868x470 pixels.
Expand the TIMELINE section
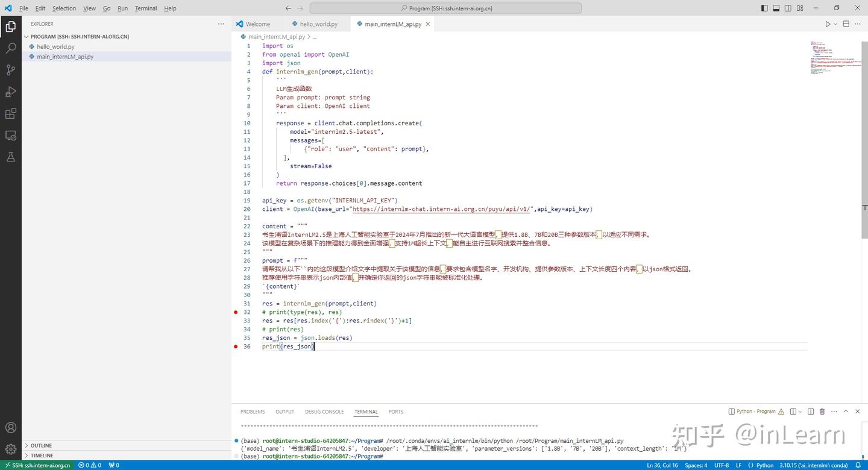(42, 456)
